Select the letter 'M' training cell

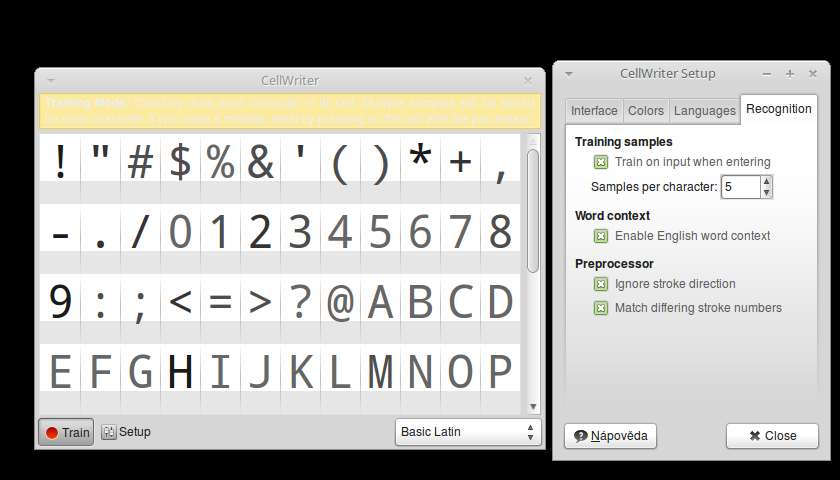[380, 377]
